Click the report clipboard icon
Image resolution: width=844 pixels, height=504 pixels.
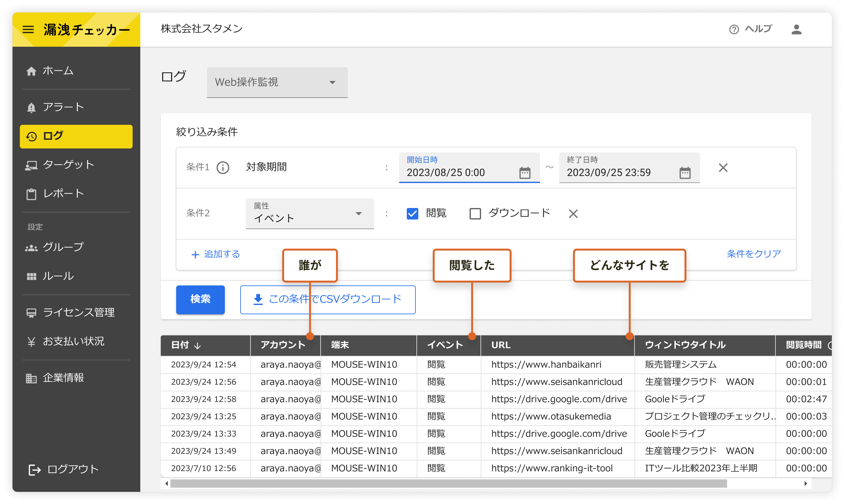[31, 194]
